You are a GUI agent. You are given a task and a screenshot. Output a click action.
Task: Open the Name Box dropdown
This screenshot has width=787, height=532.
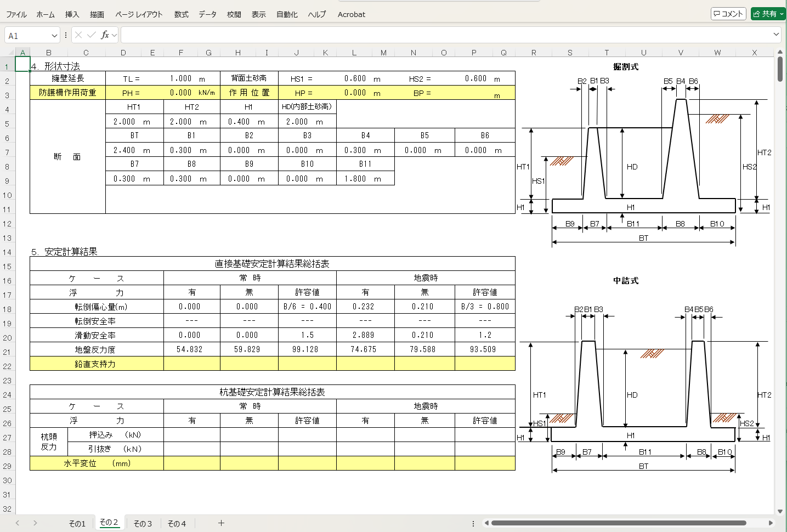[x=54, y=36]
